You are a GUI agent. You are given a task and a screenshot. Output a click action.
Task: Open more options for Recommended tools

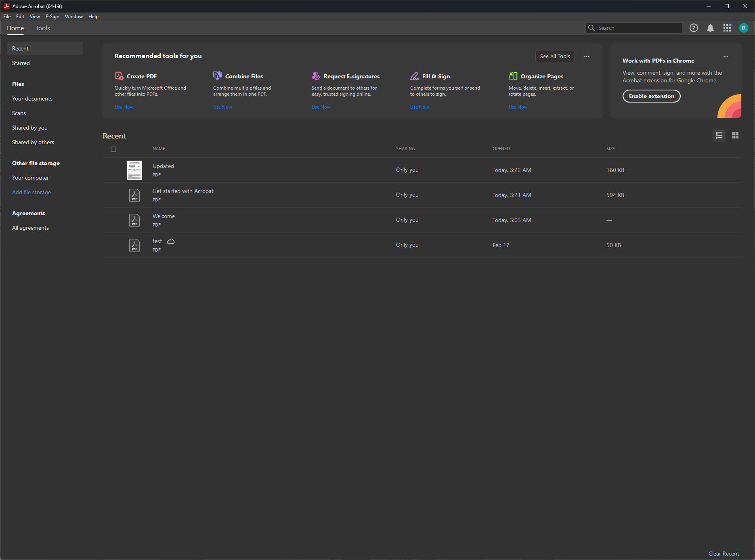click(x=587, y=57)
